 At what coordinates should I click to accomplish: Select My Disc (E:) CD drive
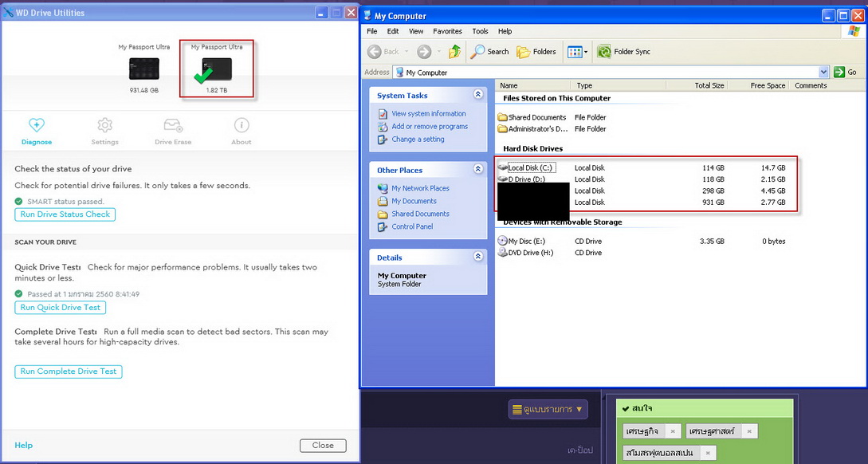pos(521,242)
